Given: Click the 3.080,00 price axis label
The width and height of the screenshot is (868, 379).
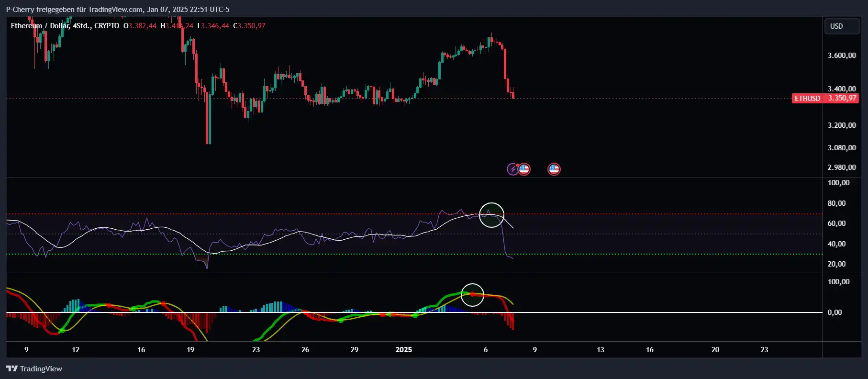Looking at the screenshot, I should 842,148.
